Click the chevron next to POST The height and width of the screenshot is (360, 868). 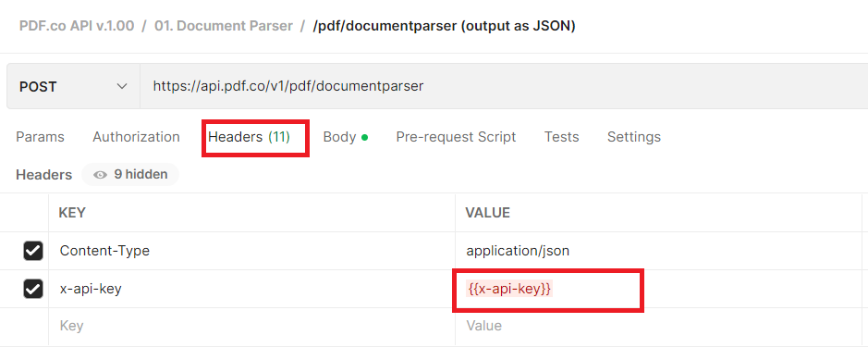pos(122,86)
